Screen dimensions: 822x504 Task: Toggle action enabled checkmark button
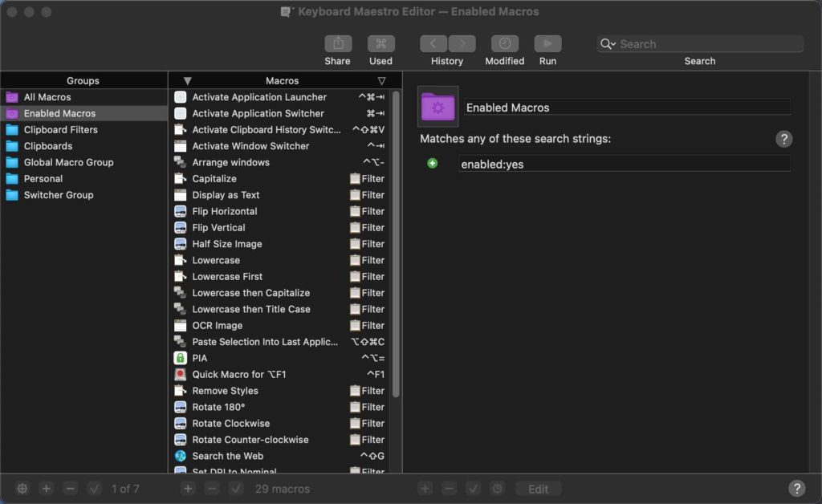[x=473, y=488]
